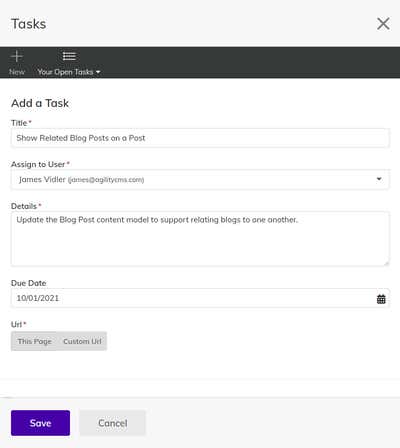The image size is (400, 448).
Task: Click the Your Open Tasks label text
Action: [x=65, y=72]
